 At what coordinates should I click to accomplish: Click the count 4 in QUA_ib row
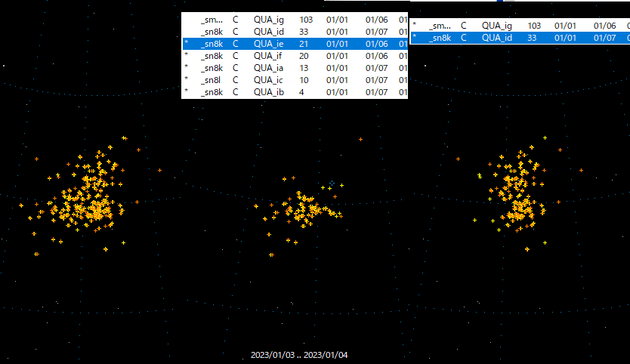pos(302,92)
